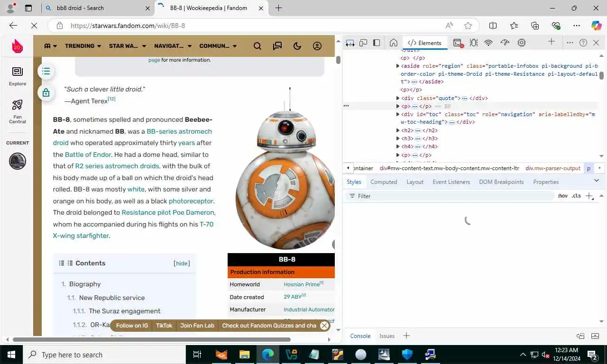Open Microsoft Edge from the taskbar

268,355
